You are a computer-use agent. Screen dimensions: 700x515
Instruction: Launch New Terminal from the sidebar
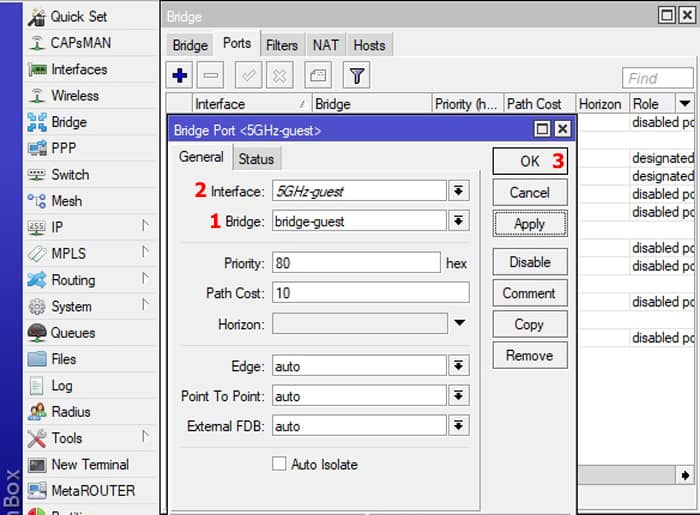tap(91, 464)
